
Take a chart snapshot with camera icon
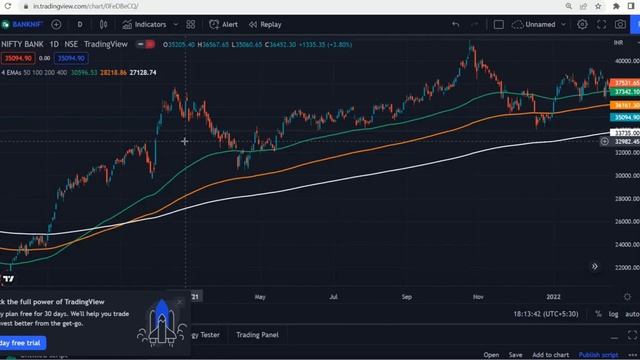(x=620, y=24)
